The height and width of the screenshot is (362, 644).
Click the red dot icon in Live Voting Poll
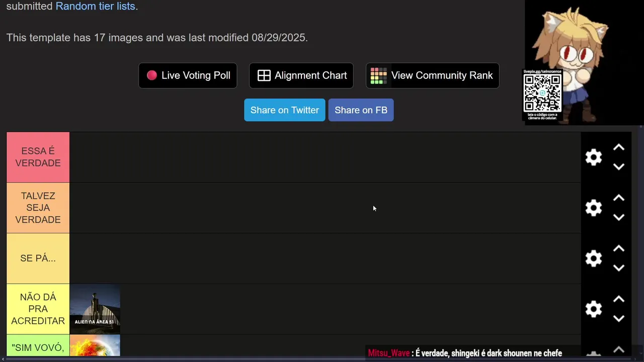click(x=151, y=75)
